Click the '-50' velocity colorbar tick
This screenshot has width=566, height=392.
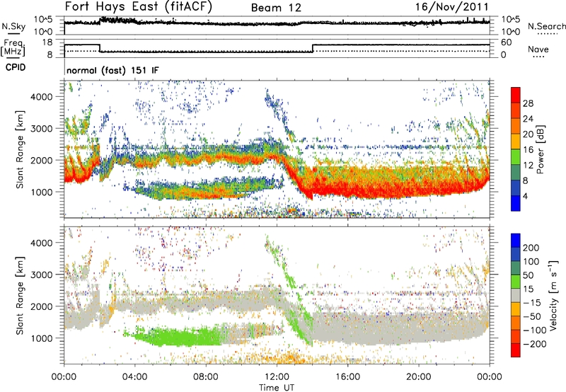point(532,316)
